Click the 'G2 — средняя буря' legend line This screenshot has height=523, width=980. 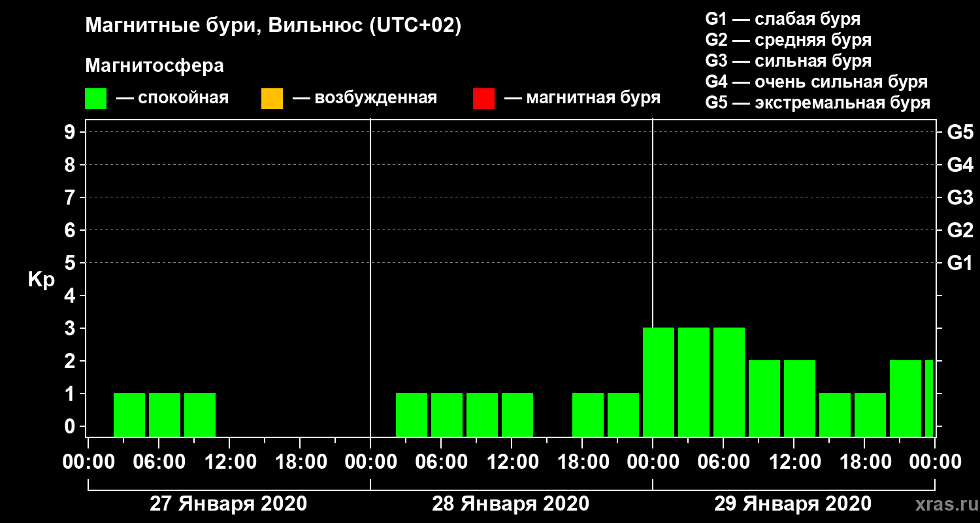pos(788,40)
